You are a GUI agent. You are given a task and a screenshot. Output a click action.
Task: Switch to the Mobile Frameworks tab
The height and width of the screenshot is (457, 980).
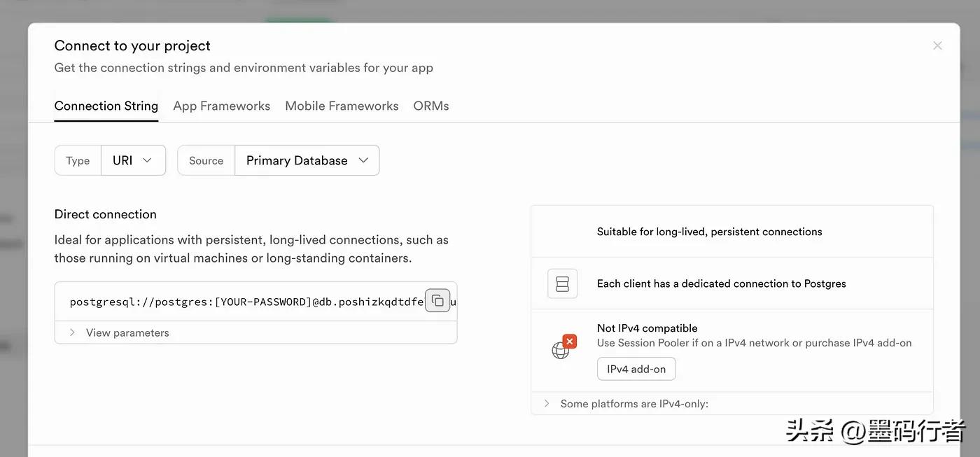342,106
